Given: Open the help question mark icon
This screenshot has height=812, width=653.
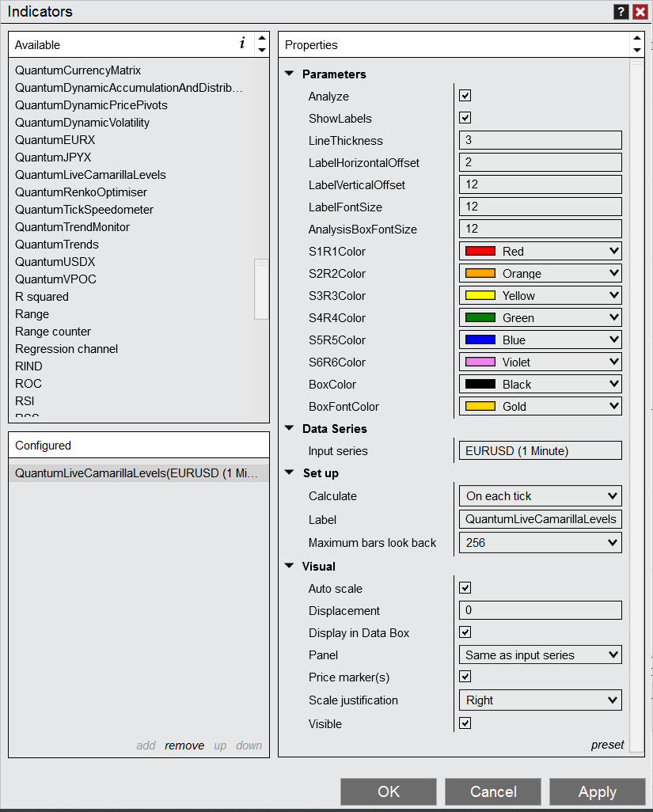Looking at the screenshot, I should point(621,11).
